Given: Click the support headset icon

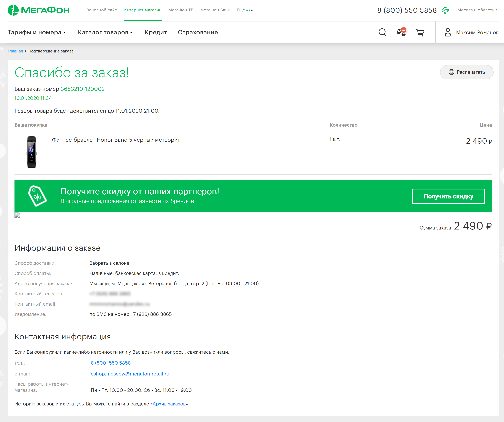Looking at the screenshot, I should coord(445,10).
